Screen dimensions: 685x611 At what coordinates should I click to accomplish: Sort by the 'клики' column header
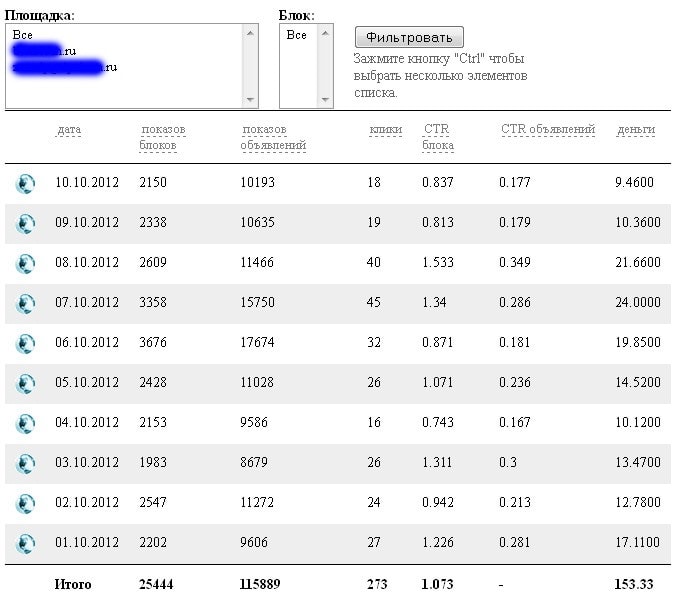[x=386, y=129]
